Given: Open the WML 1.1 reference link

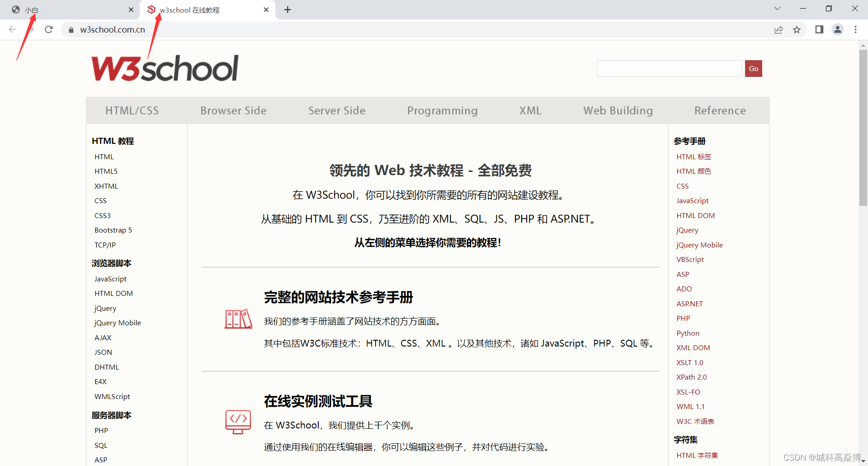Looking at the screenshot, I should point(690,406).
